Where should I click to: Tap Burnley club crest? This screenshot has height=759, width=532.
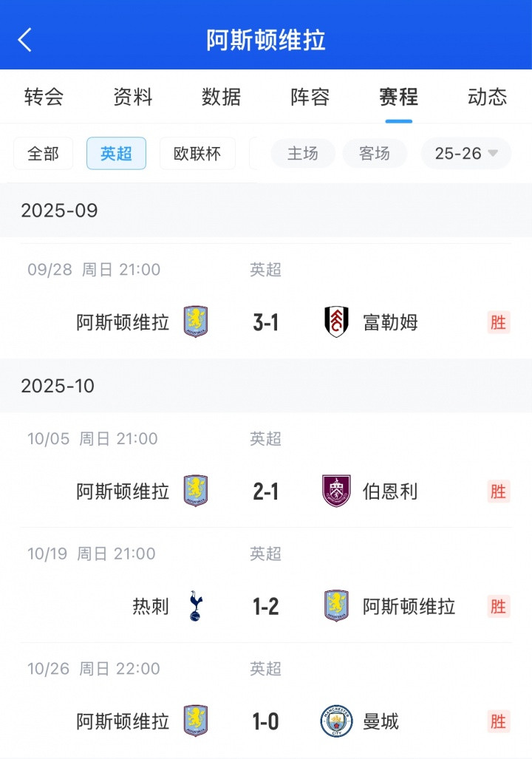[337, 491]
